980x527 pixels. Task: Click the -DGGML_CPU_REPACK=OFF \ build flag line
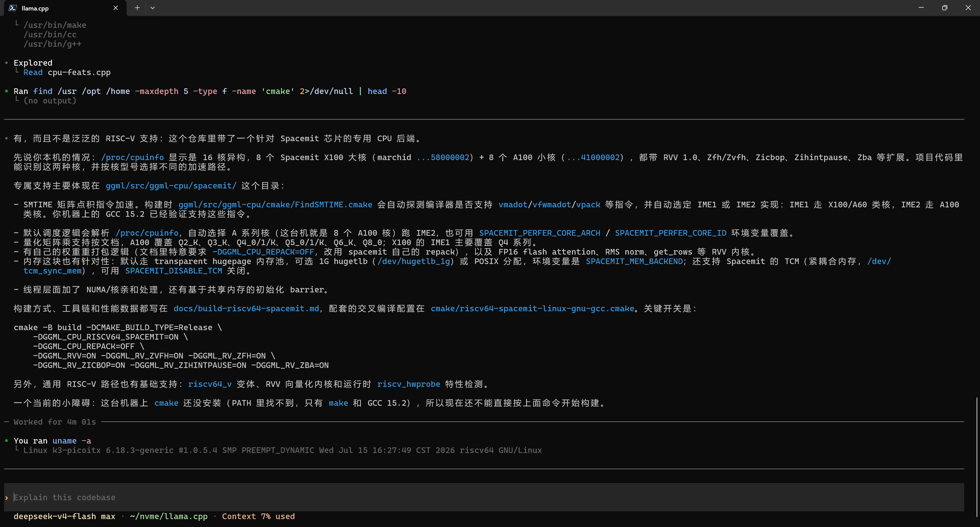pos(89,347)
